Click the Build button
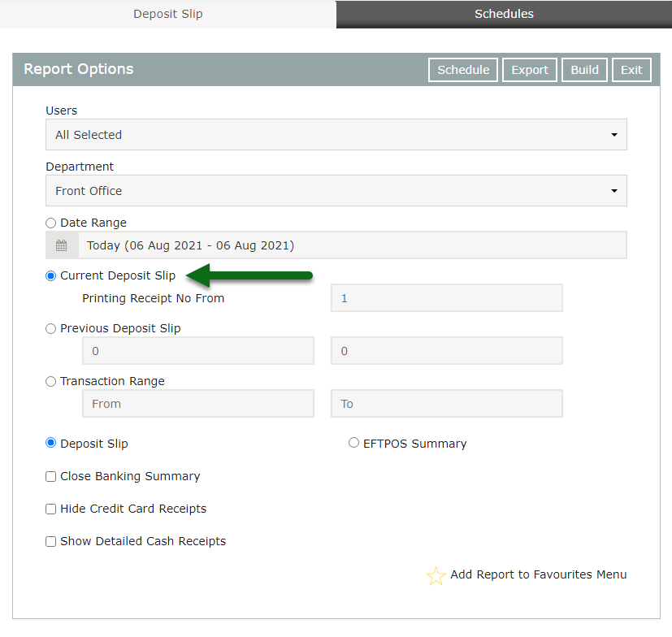This screenshot has width=672, height=637. [584, 69]
